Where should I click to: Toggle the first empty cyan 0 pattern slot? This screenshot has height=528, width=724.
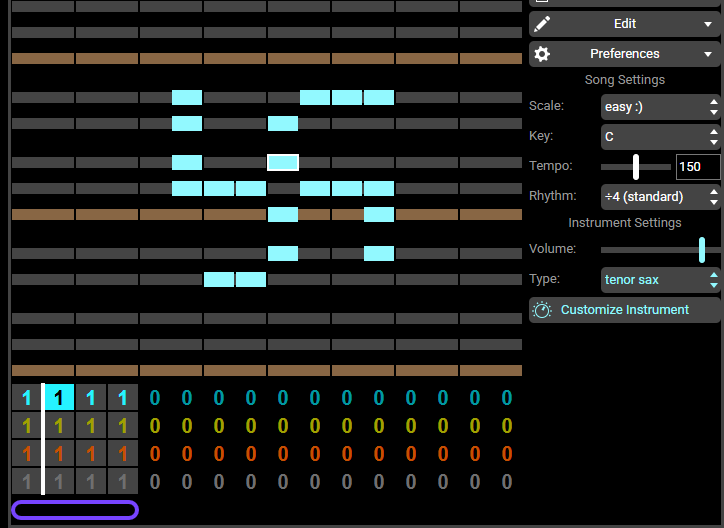point(155,397)
